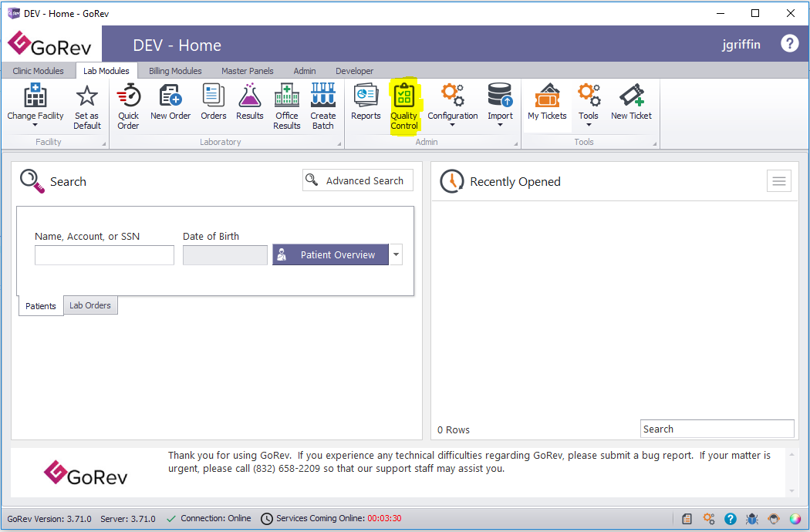Open the Laboratory group dialog launcher
810x532 pixels.
click(339, 143)
